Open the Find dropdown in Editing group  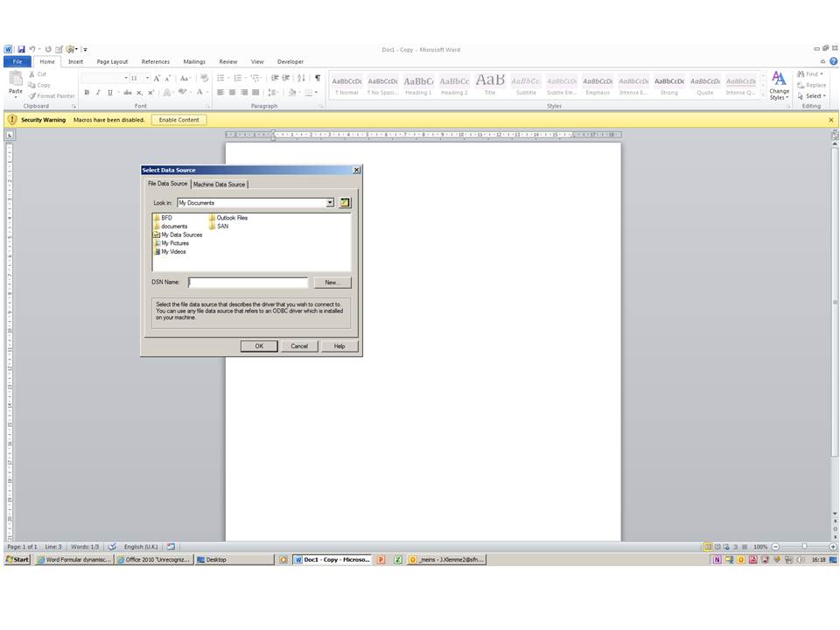click(810, 73)
